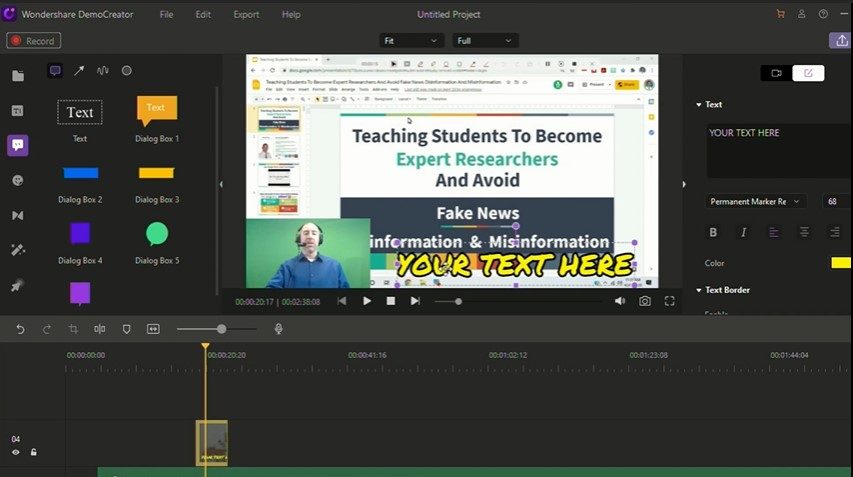
Task: Open the captions panel in sidebar
Action: coord(17,111)
